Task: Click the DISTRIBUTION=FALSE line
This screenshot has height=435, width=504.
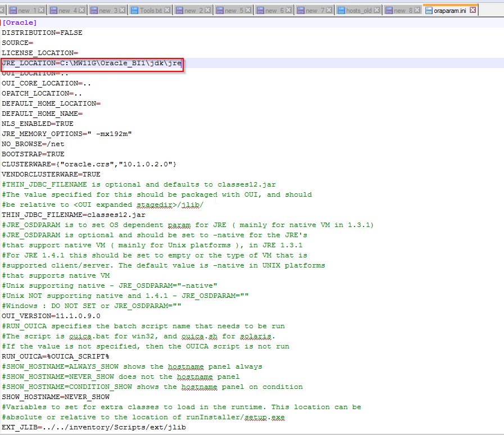Action: click(x=42, y=33)
